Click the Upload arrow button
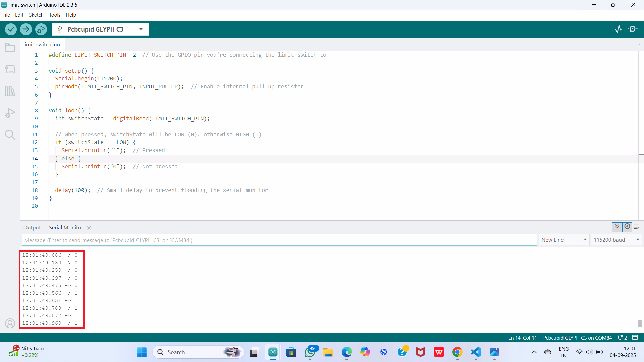The image size is (644, 362). coord(26,29)
